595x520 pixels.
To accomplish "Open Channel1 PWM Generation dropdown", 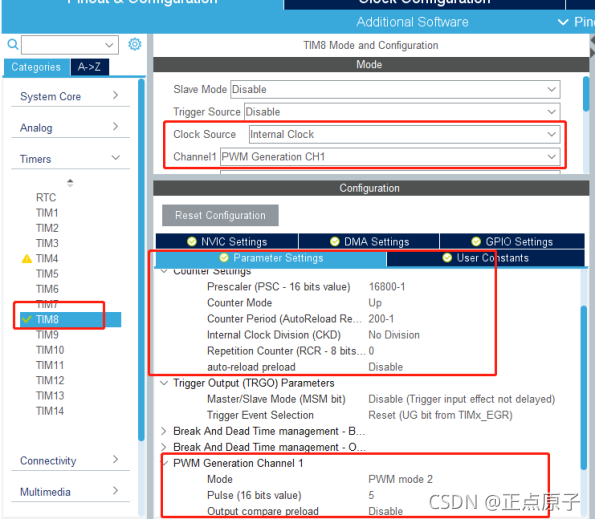I will click(x=390, y=157).
